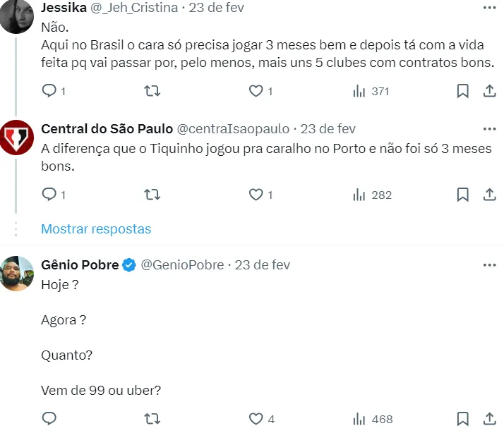
Task: Open more options on Central do São Paulo's tweet
Action: point(488,129)
